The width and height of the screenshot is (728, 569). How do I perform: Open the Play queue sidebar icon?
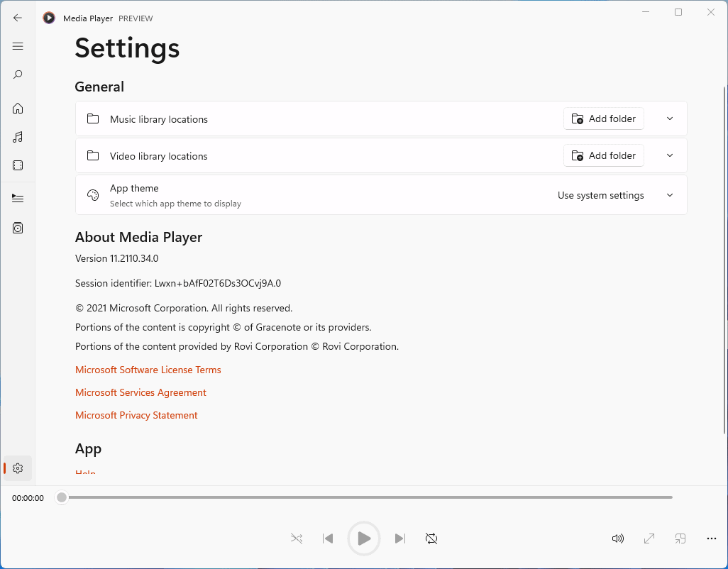(x=18, y=198)
